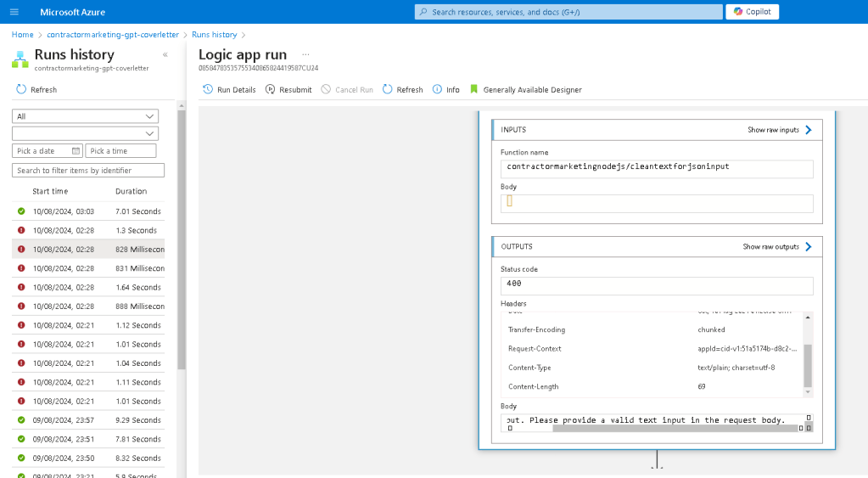Click the headers scrollbar down arrow
Viewport: 868px width, 478px height.
[808, 392]
